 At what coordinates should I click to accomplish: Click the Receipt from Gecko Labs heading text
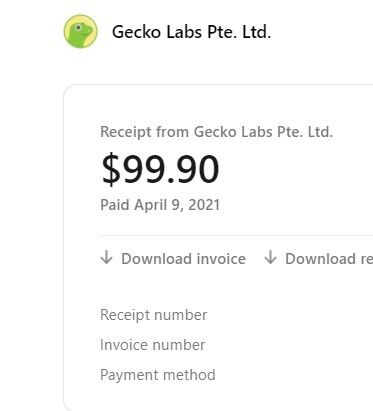coord(217,132)
